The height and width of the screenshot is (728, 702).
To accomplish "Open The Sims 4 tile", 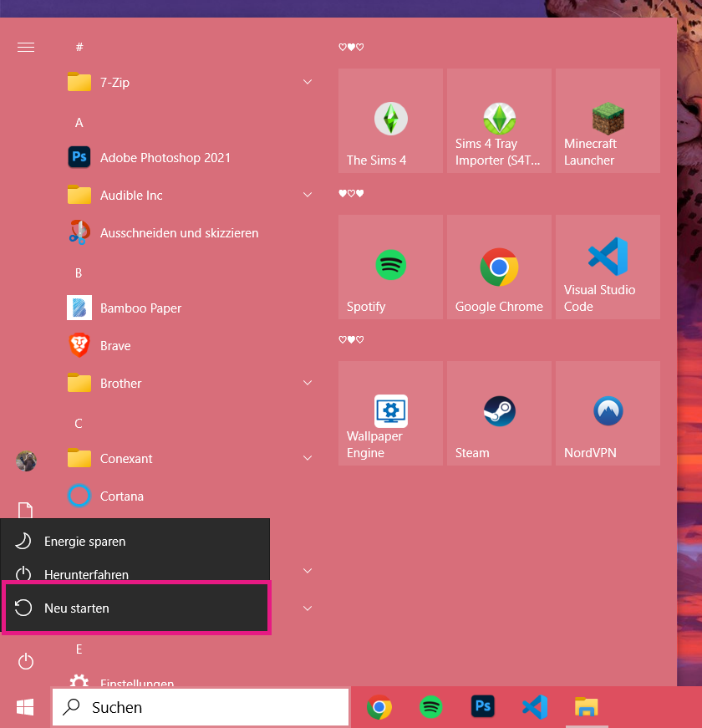I will [390, 120].
